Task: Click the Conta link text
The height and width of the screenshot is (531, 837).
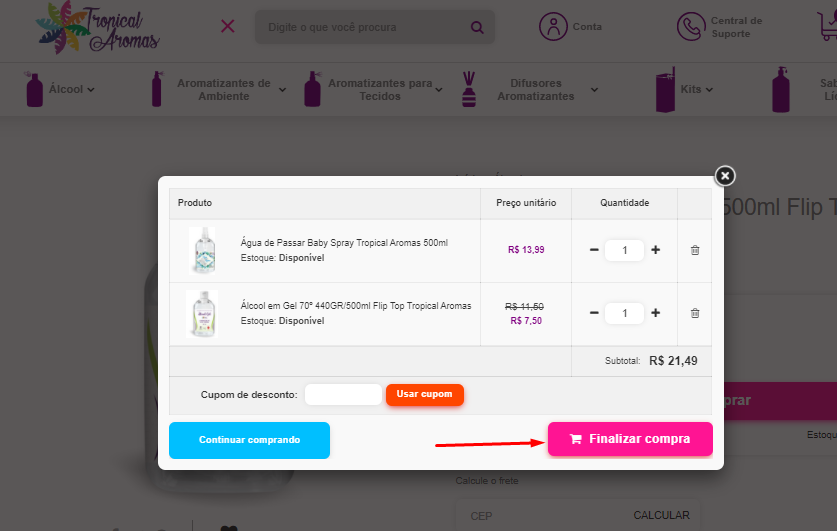Action: 587,27
